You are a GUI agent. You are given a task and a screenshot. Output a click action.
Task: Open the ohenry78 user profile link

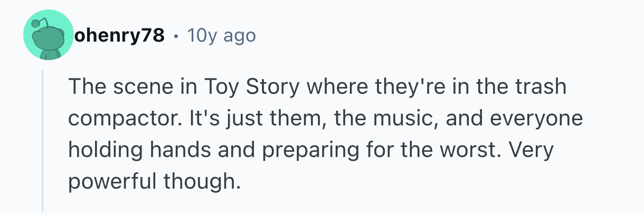click(119, 36)
